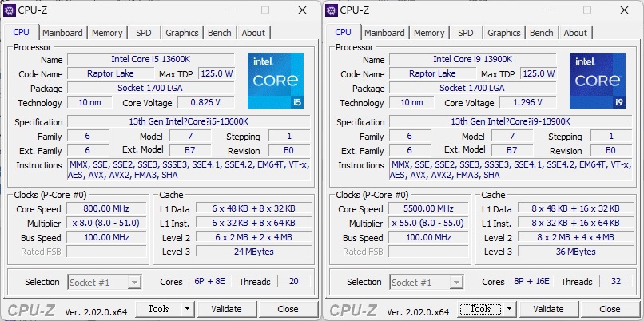Click specification field for i5-13600K
Image resolution: width=644 pixels, height=321 pixels.
point(189,121)
